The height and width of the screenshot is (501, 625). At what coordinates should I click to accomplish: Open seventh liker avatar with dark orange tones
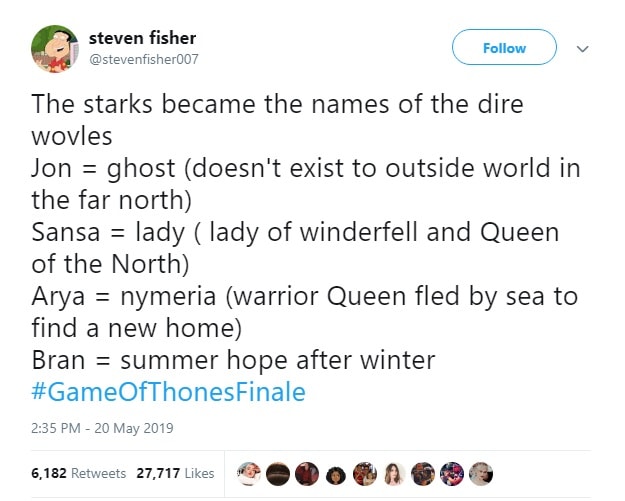(x=423, y=473)
